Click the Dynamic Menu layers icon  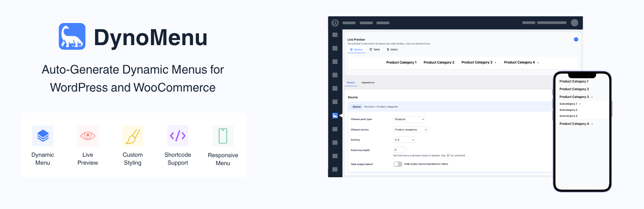43,136
